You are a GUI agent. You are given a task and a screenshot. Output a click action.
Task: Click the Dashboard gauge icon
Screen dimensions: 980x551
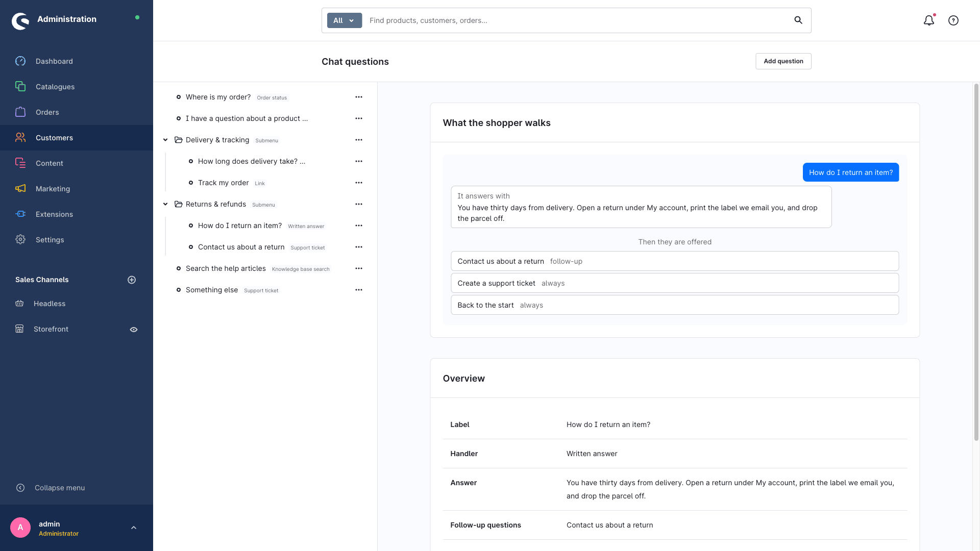[x=20, y=61]
